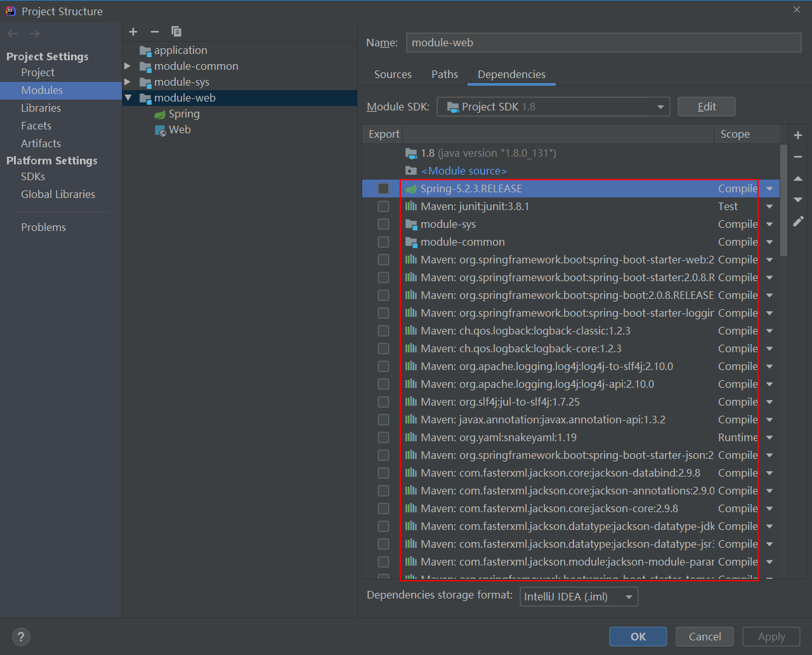Open the Module SDK dropdown

tap(553, 107)
